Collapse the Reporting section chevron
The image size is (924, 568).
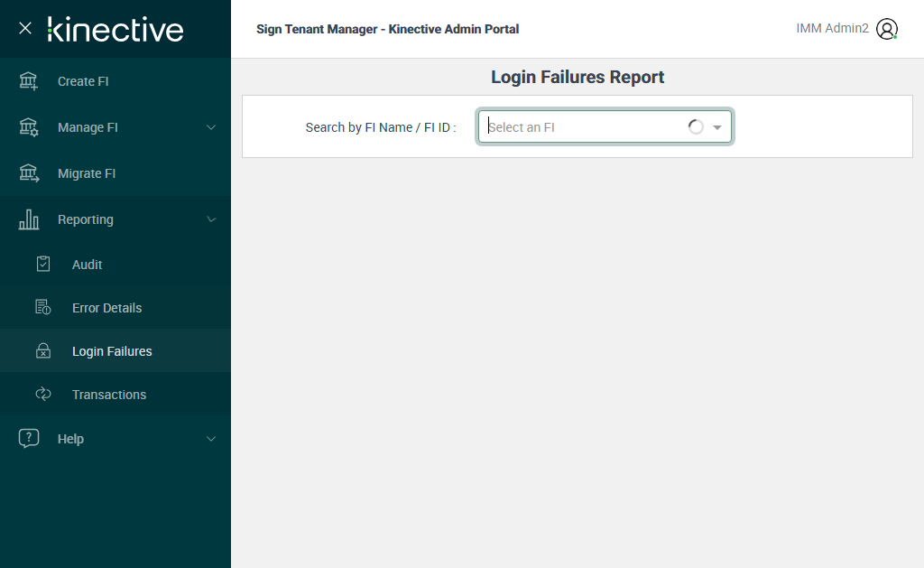pyautogui.click(x=211, y=219)
